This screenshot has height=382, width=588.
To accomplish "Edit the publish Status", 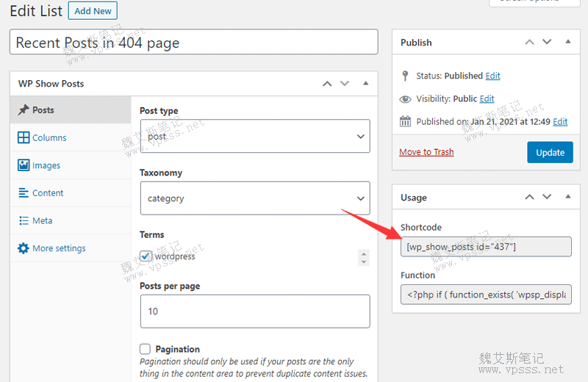I will 492,76.
